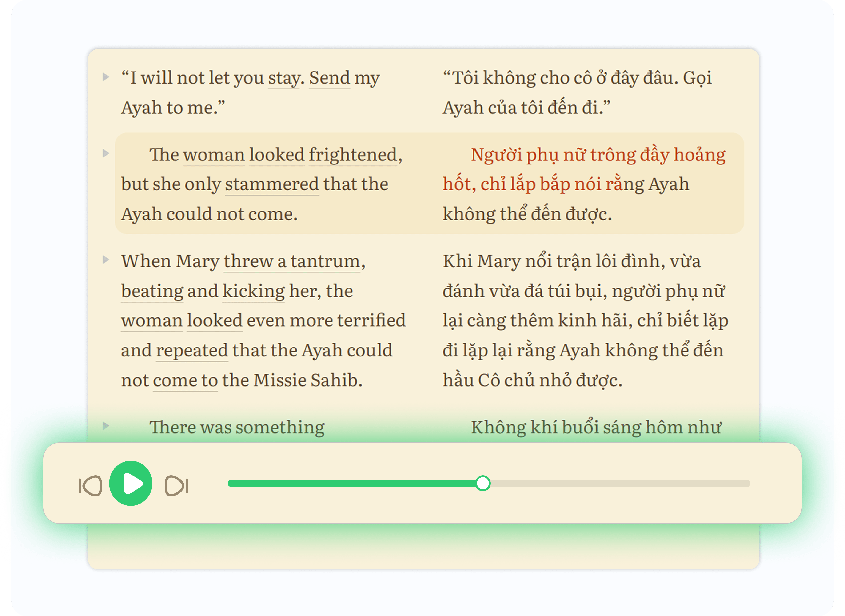Image resolution: width=845 pixels, height=616 pixels.
Task: Skip to the next sentence
Action: (177, 485)
